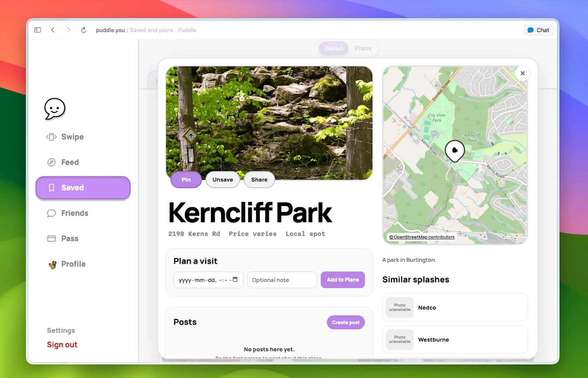Click the City View Park map label
The height and width of the screenshot is (378, 588).
click(x=437, y=118)
